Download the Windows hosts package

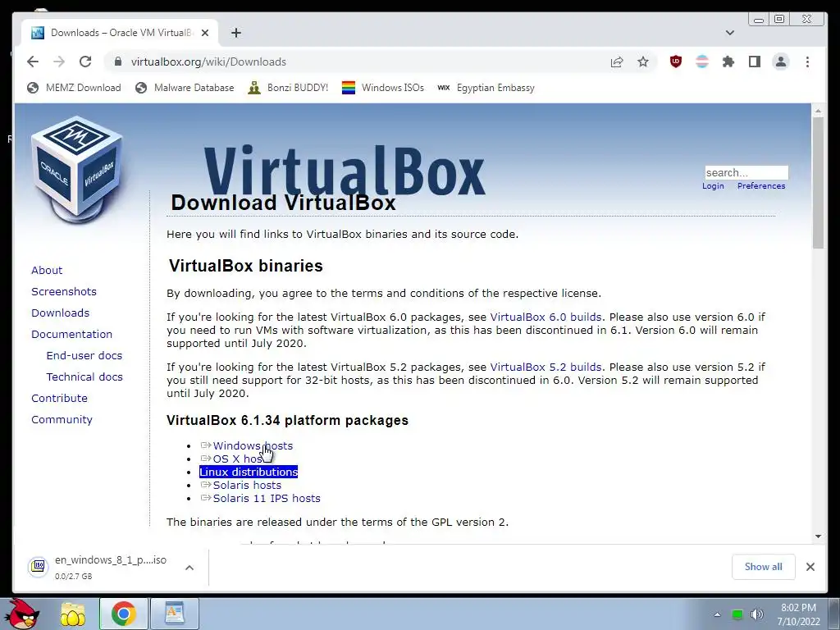(253, 445)
